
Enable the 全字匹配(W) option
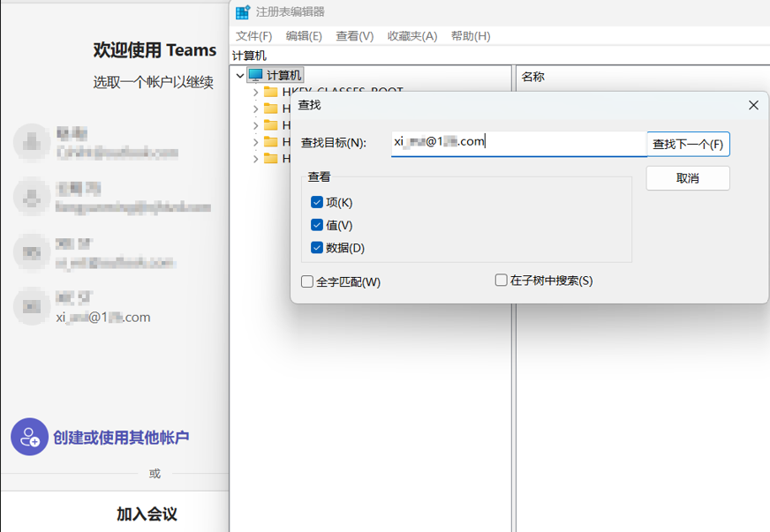point(307,281)
